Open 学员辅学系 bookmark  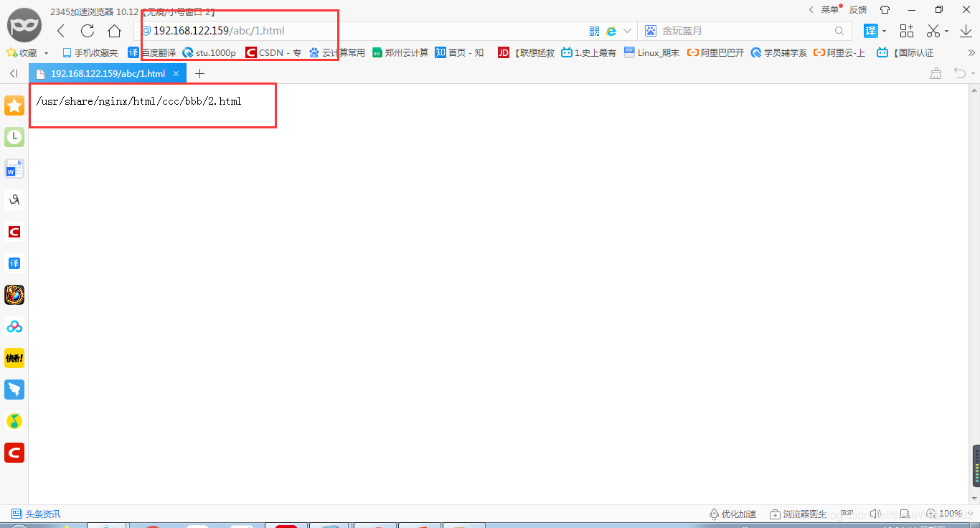point(778,52)
